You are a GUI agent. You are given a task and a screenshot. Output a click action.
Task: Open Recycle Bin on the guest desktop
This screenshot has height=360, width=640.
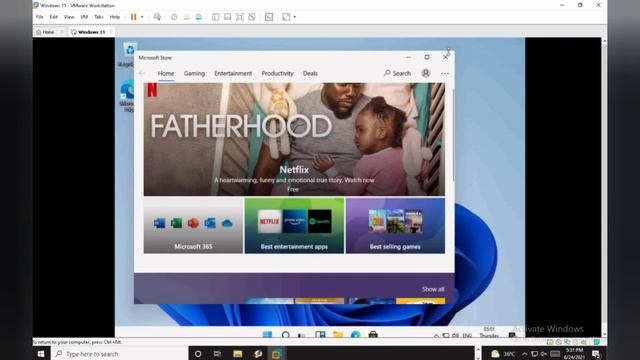pyautogui.click(x=128, y=54)
